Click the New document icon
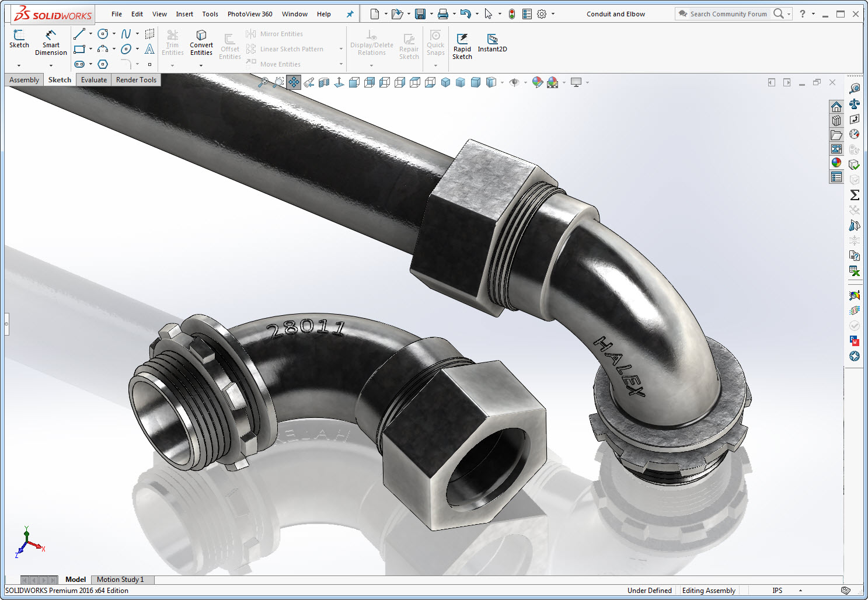Screen dimensions: 868x600 coord(375,14)
